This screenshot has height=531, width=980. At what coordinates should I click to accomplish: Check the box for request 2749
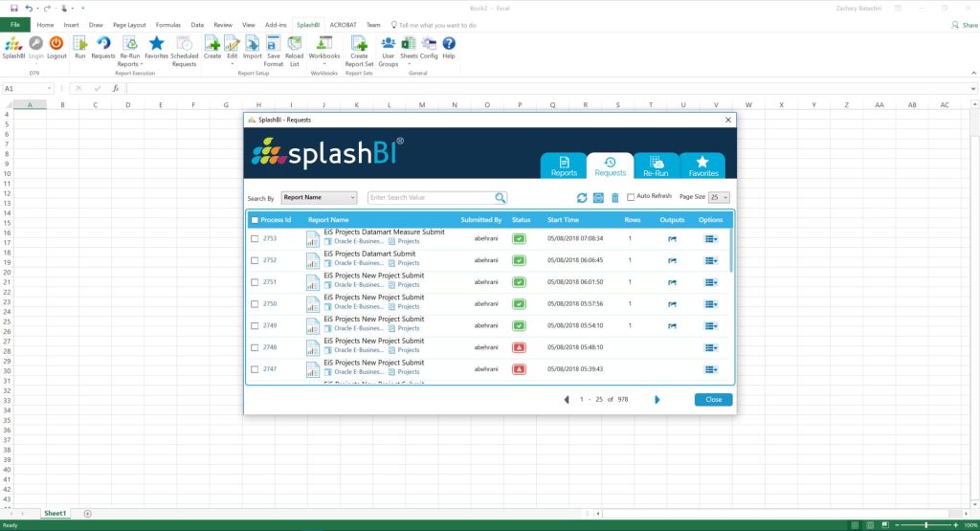[x=255, y=325]
